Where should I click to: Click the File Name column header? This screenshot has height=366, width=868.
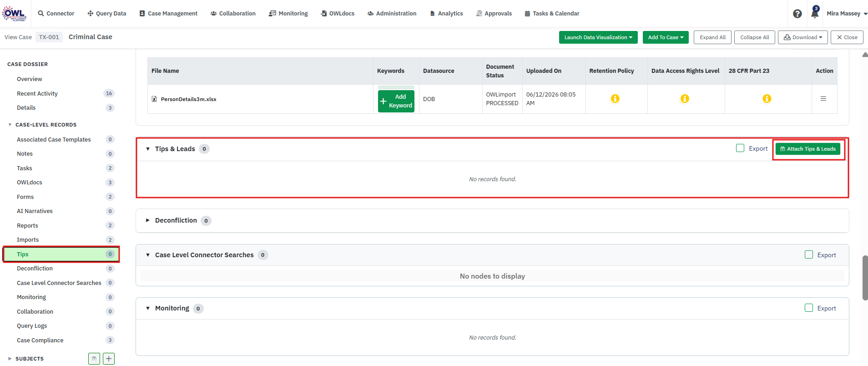click(x=165, y=71)
